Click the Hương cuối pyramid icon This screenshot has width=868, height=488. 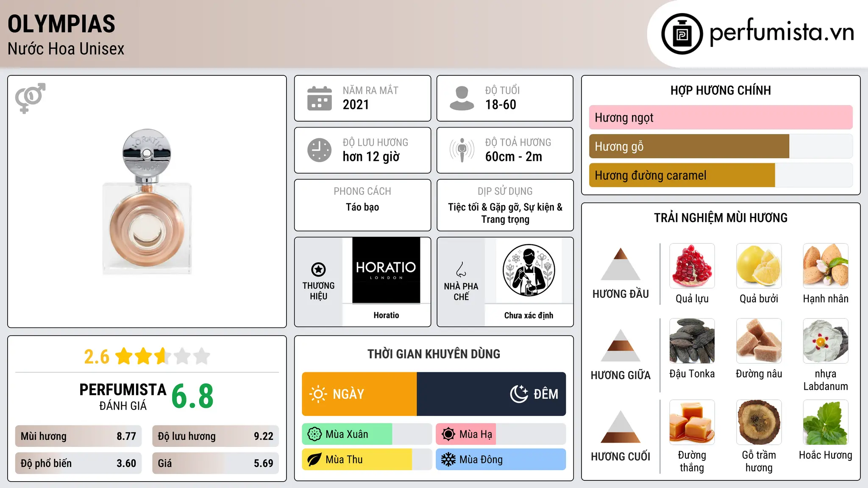coord(620,427)
